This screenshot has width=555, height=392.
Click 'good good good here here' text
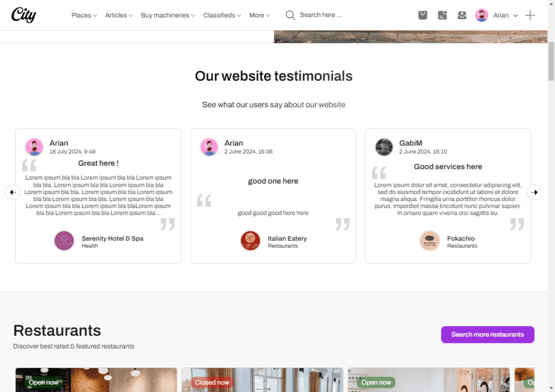(x=273, y=213)
